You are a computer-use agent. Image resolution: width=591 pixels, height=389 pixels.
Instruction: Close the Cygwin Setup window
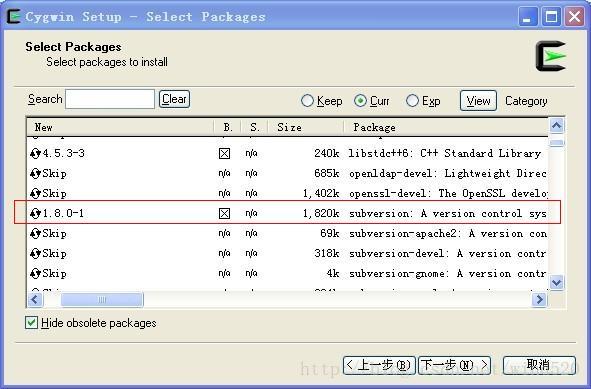tap(574, 17)
